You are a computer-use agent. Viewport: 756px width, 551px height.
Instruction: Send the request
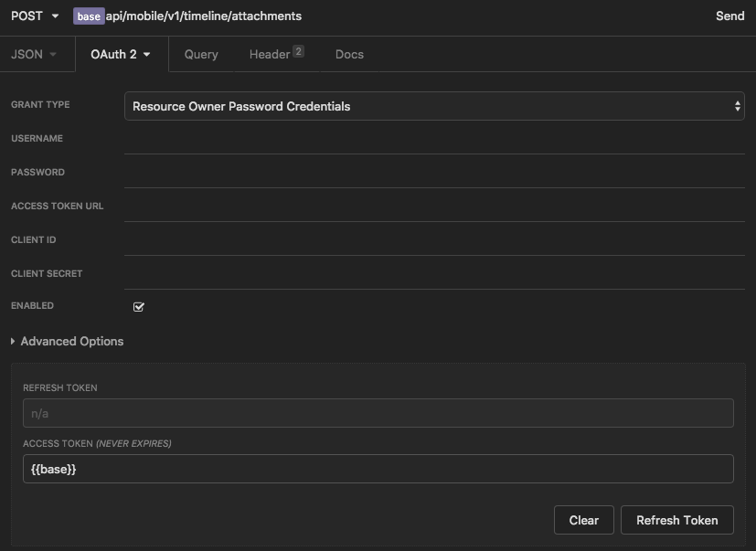[x=732, y=16]
